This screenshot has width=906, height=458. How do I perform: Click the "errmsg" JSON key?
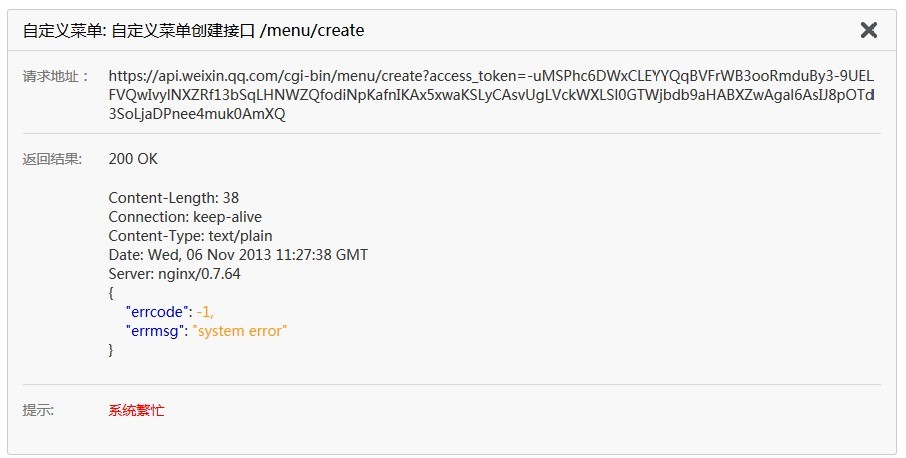(156, 331)
